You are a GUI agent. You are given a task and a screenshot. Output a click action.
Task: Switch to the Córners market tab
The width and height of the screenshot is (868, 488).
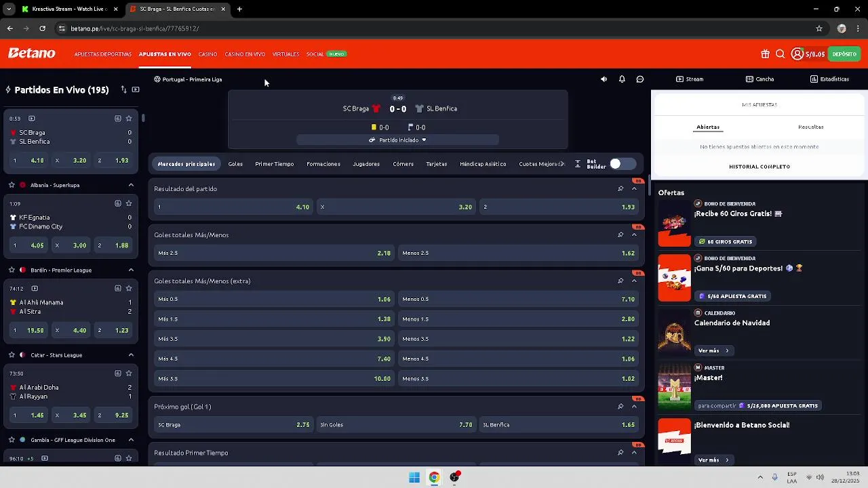coord(403,164)
